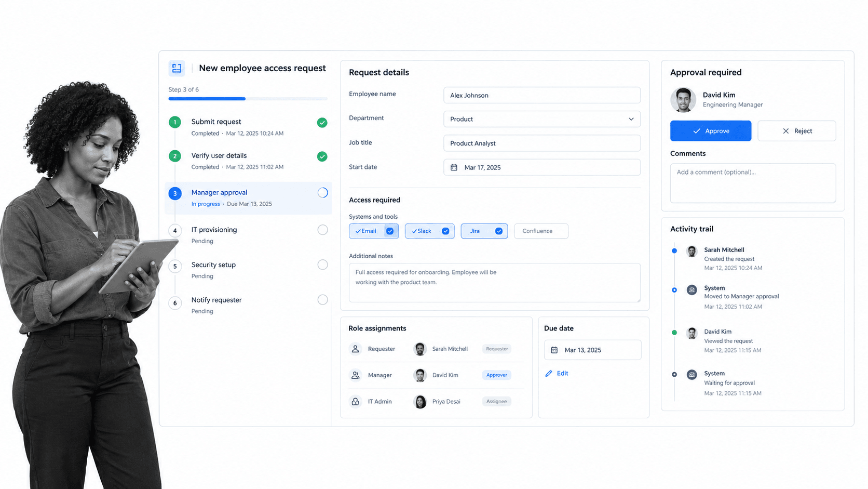Select the Confluence access chip
Viewport: 868px width, 489px height.
[x=541, y=231]
